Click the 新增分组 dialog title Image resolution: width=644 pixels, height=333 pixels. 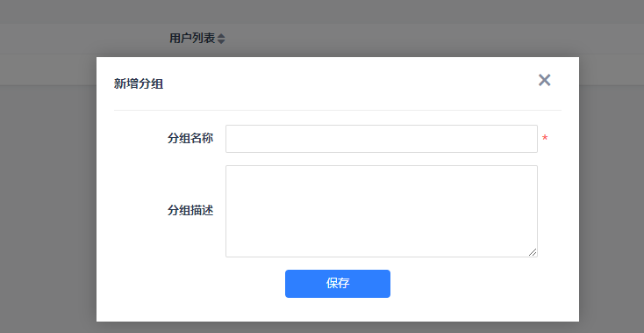139,84
